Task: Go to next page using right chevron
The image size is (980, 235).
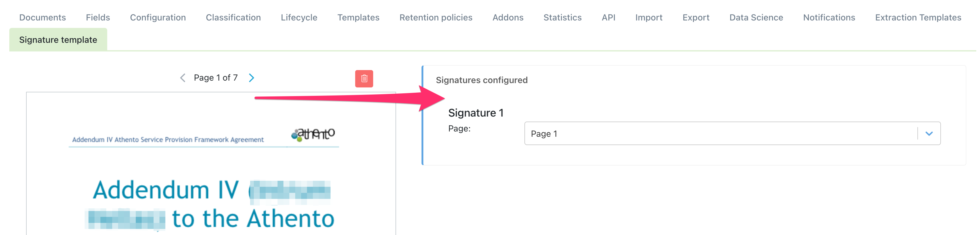Action: point(251,78)
